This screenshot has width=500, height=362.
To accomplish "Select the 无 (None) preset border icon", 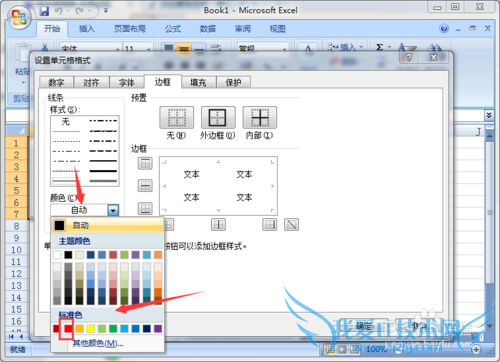I will click(x=176, y=117).
